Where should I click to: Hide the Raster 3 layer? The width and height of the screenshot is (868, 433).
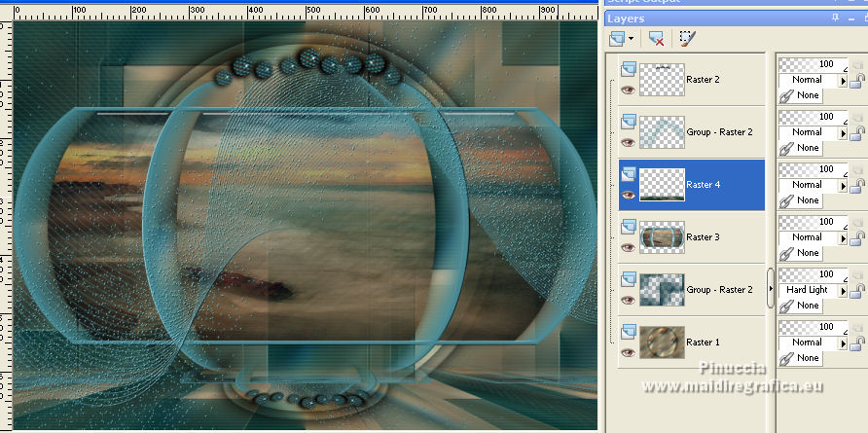[628, 247]
